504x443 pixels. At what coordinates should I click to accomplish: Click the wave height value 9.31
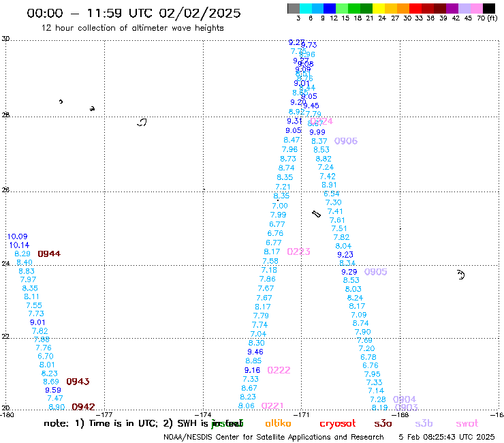point(294,121)
